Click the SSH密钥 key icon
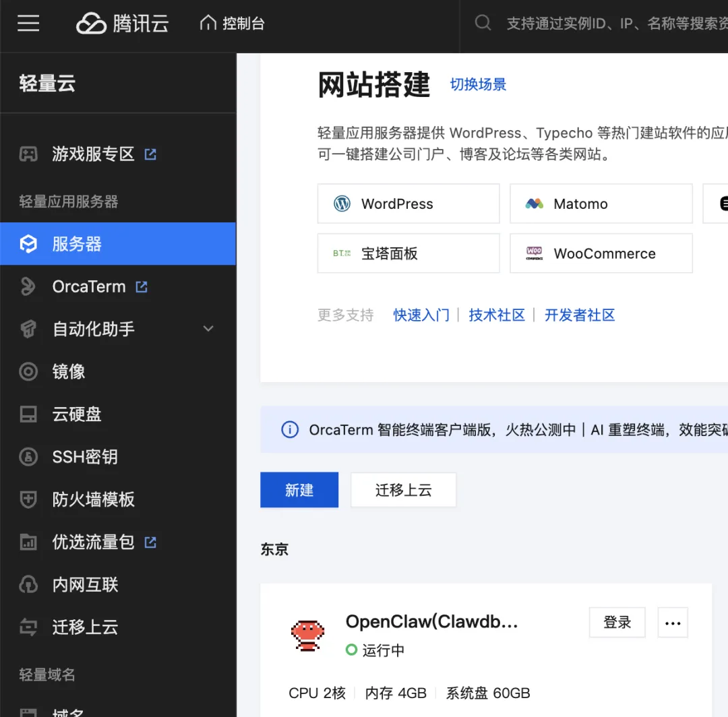The image size is (728, 717). 28,457
